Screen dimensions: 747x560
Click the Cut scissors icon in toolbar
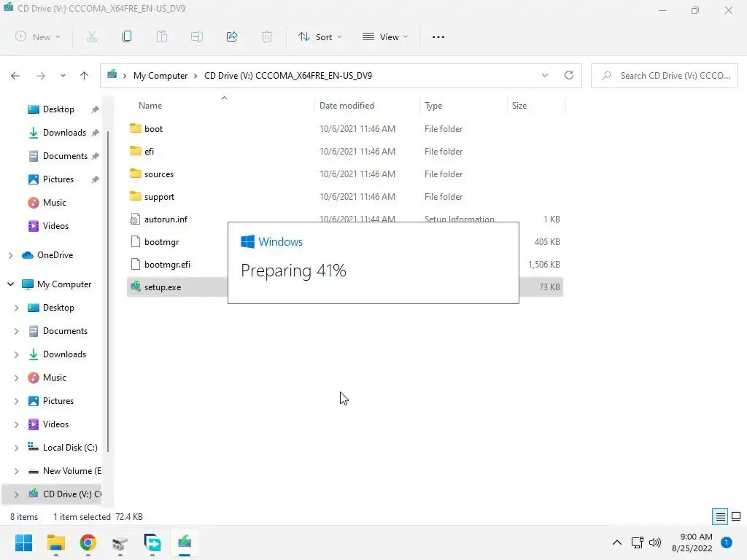pyautogui.click(x=92, y=36)
